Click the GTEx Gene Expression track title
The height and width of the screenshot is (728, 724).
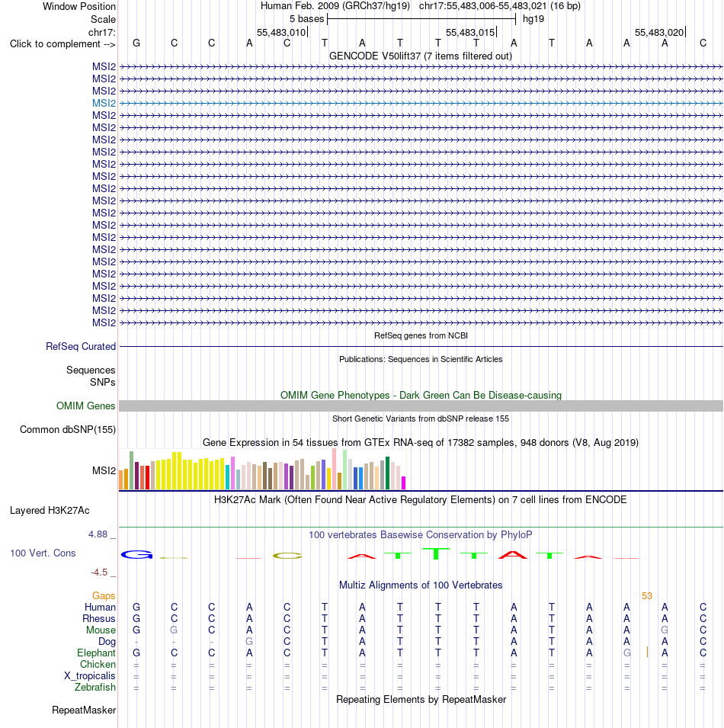421,442
